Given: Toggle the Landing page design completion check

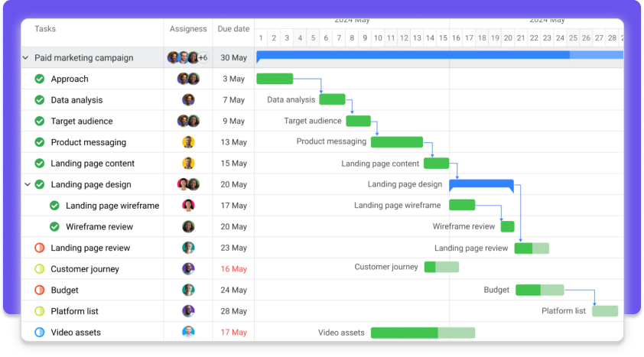Looking at the screenshot, I should click(x=40, y=185).
